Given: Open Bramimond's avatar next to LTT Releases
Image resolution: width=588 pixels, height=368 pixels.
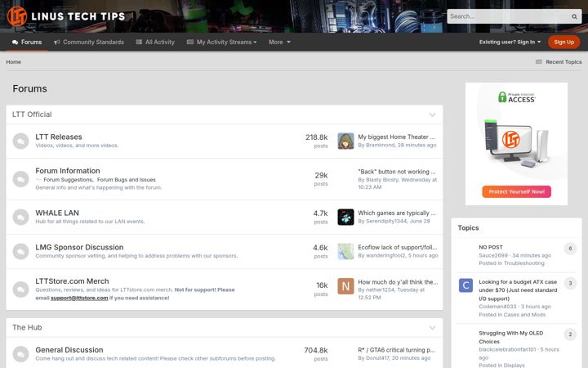Looking at the screenshot, I should click(x=345, y=141).
